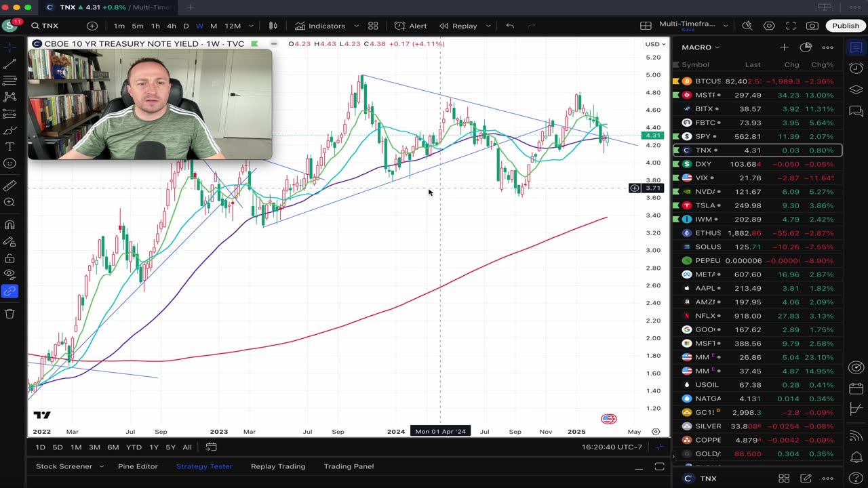Switch to the 4h timeframe
The image size is (868, 488).
(x=172, y=26)
